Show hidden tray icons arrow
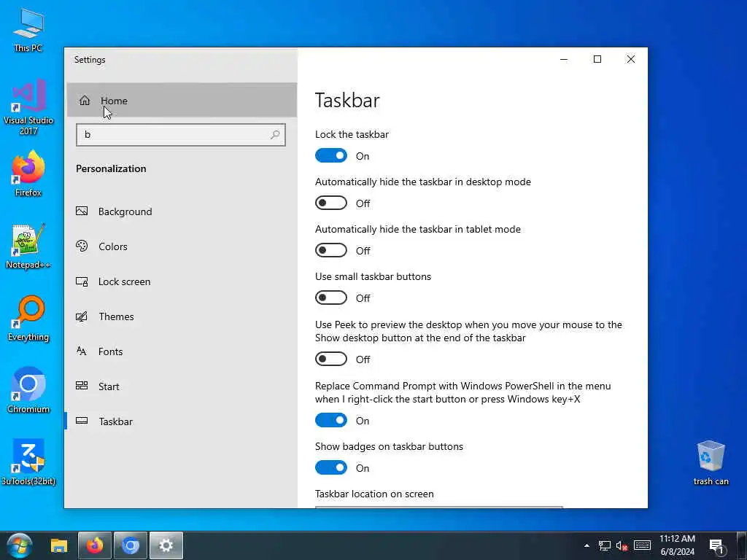The image size is (747, 560). 587,545
